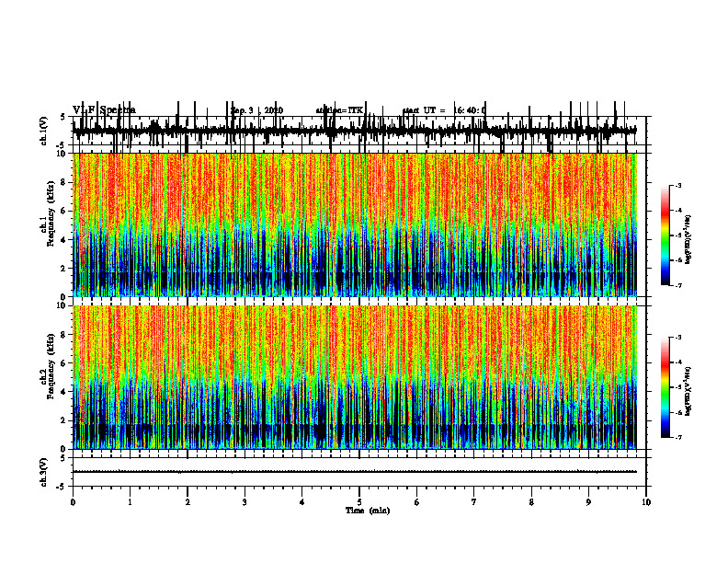Image resolution: width=728 pixels, height=563 pixels.
Task: Select the start UT = 16:40:0 label
Action: [x=444, y=110]
